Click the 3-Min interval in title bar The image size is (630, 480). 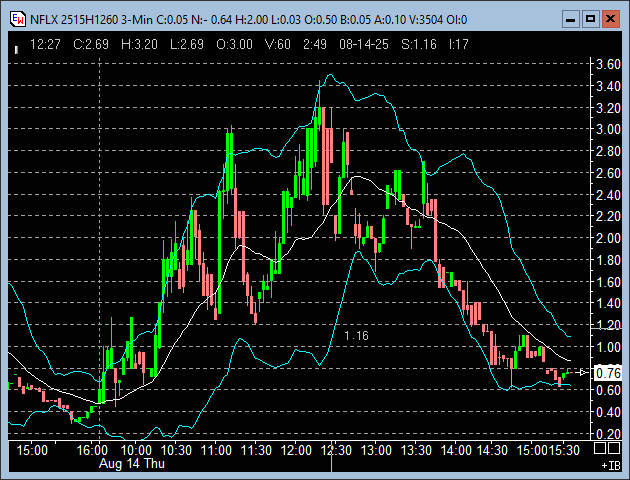click(x=137, y=20)
